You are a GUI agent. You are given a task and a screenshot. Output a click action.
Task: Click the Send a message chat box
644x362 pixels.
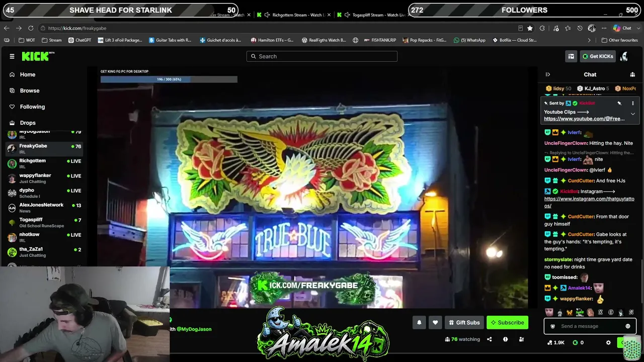590,326
